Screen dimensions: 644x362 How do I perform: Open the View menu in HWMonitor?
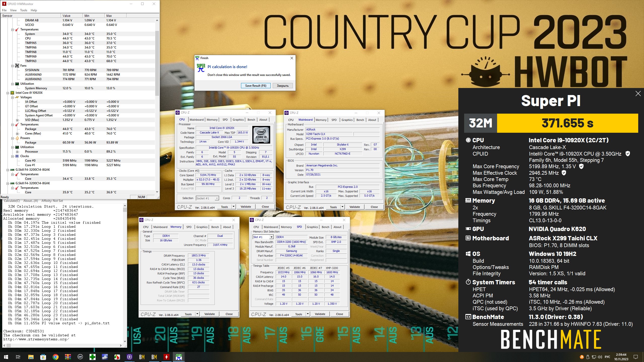click(13, 10)
